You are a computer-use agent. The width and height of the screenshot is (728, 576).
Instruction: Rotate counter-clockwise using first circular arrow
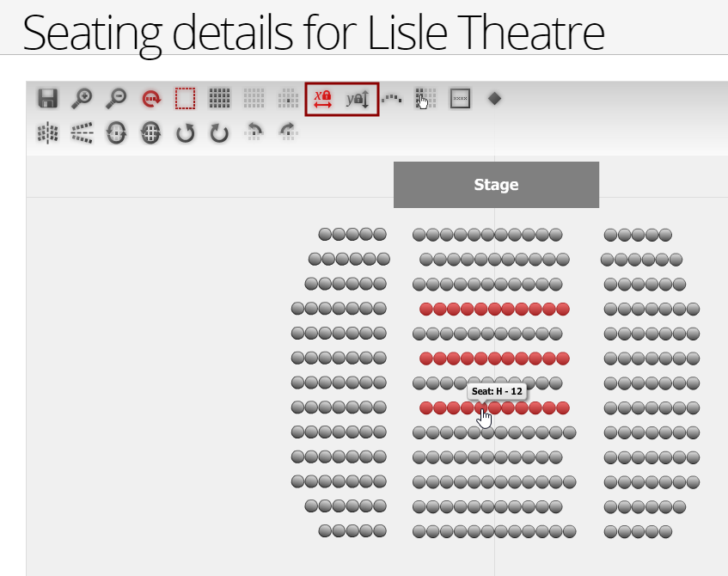click(186, 133)
